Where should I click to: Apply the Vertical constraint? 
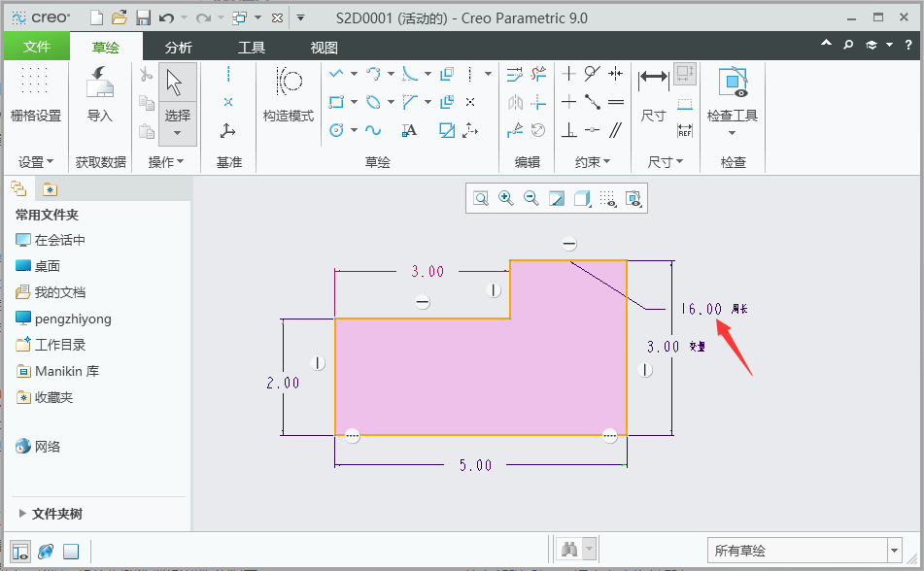point(568,74)
